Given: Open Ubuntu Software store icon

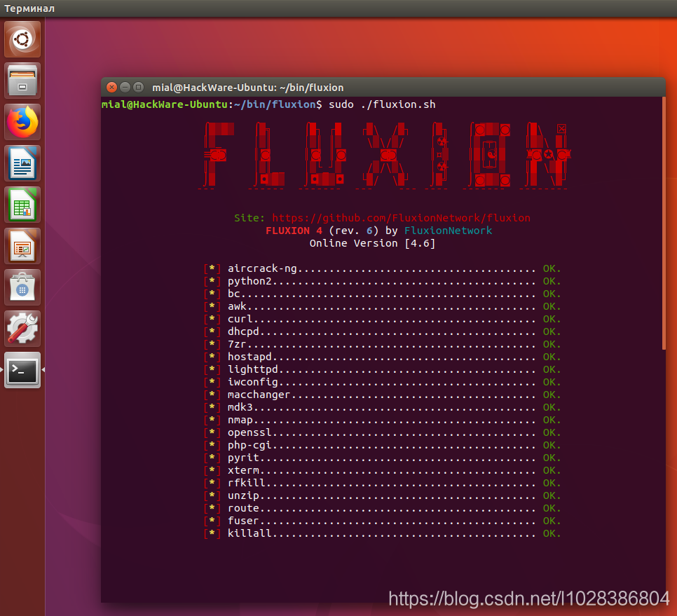Looking at the screenshot, I should point(22,288).
